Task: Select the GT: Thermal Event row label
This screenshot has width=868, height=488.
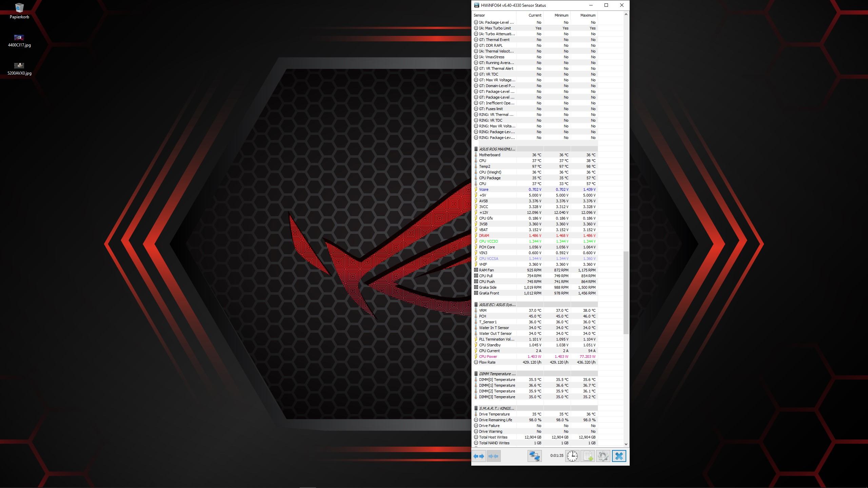Action: pos(494,40)
